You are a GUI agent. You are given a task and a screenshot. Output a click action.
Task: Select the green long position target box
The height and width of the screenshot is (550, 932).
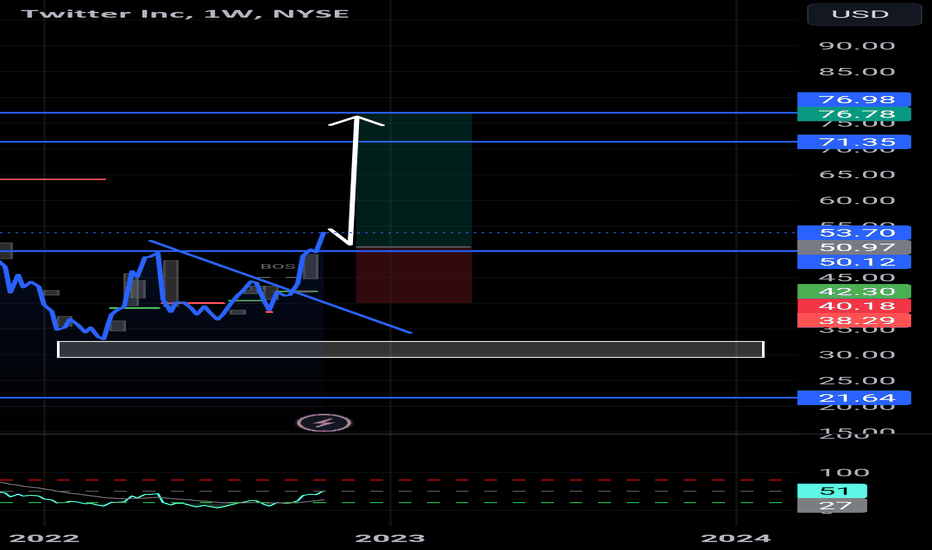click(x=414, y=180)
